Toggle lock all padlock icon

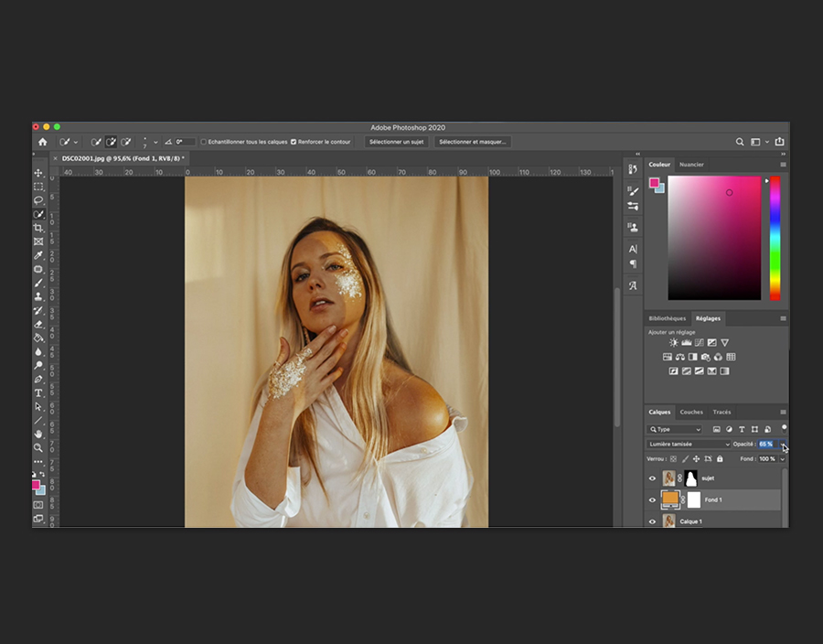720,458
